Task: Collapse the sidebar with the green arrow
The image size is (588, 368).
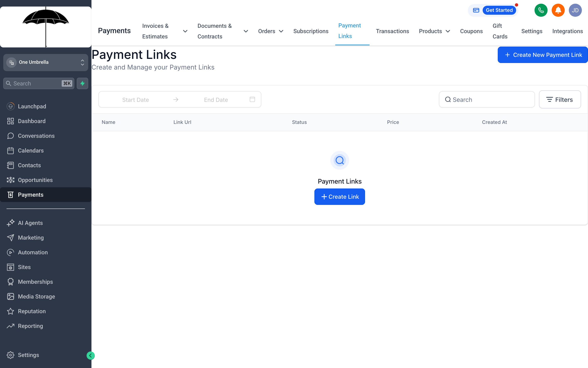Action: (x=90, y=356)
